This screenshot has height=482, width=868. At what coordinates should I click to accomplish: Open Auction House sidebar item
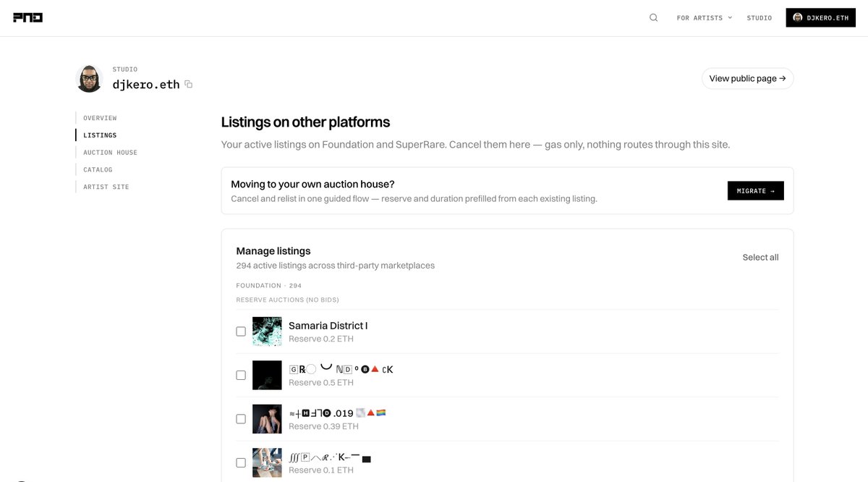click(x=110, y=153)
